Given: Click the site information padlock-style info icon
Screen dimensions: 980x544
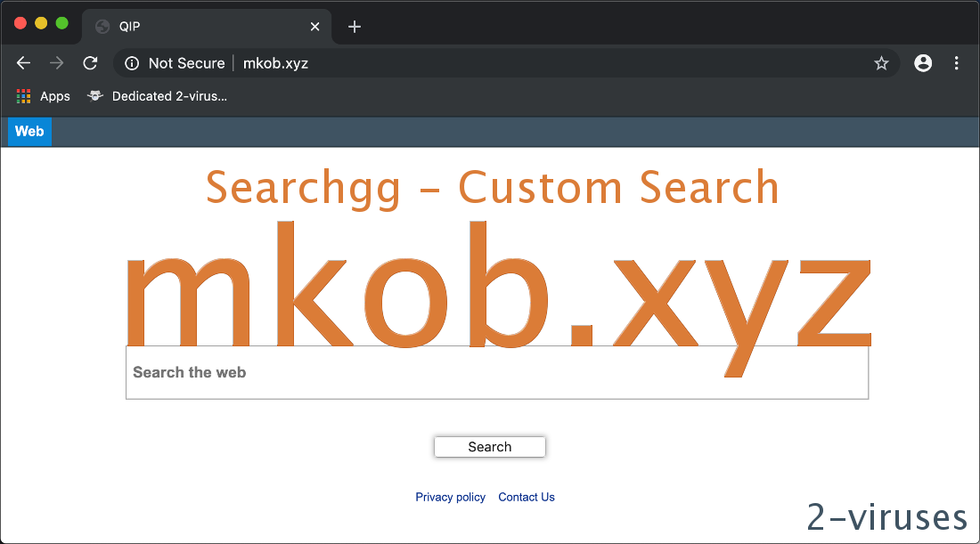Looking at the screenshot, I should pos(132,63).
